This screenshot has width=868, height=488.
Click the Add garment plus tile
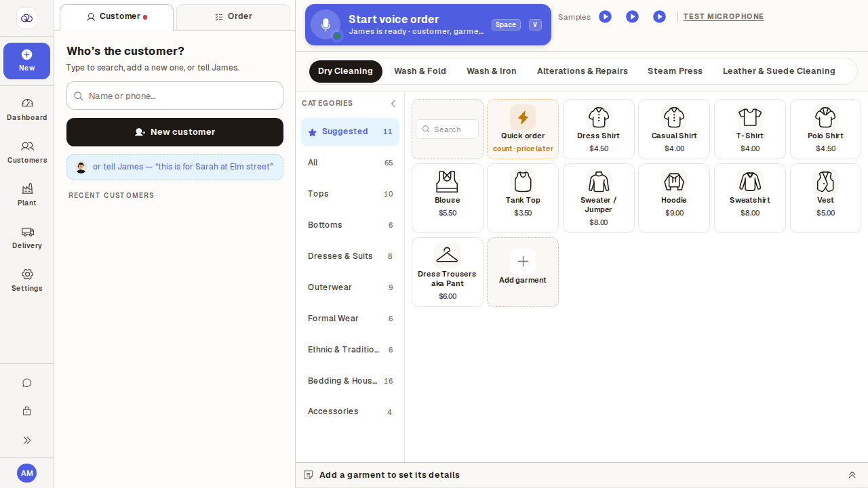click(x=523, y=272)
